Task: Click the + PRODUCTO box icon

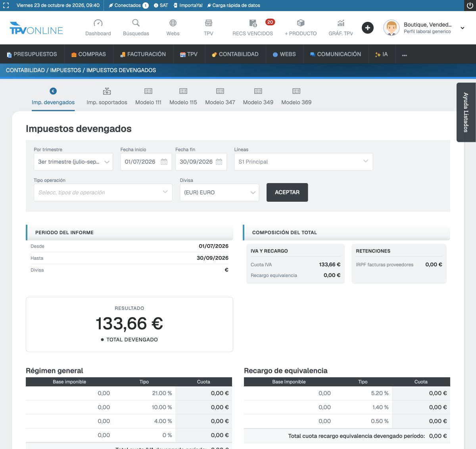Action: pos(301,23)
